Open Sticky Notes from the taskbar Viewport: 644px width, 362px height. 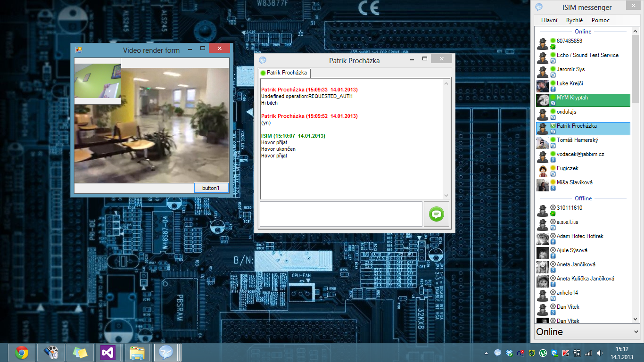80,353
